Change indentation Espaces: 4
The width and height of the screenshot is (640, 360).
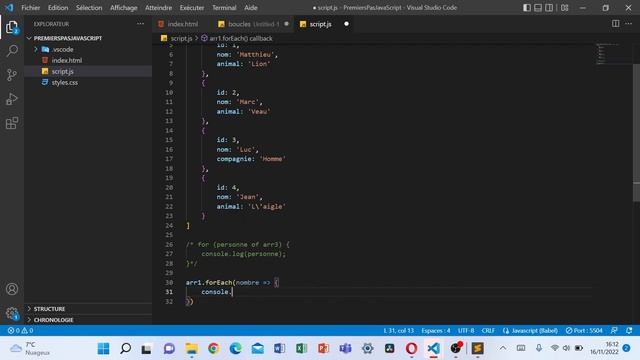pyautogui.click(x=436, y=331)
